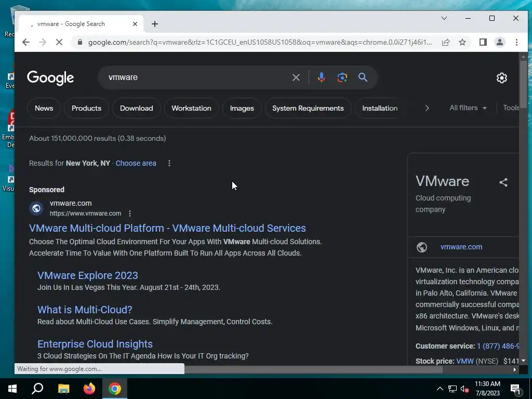Open the tab search chevron in title bar
The width and height of the screenshot is (532, 399).
pyautogui.click(x=444, y=18)
